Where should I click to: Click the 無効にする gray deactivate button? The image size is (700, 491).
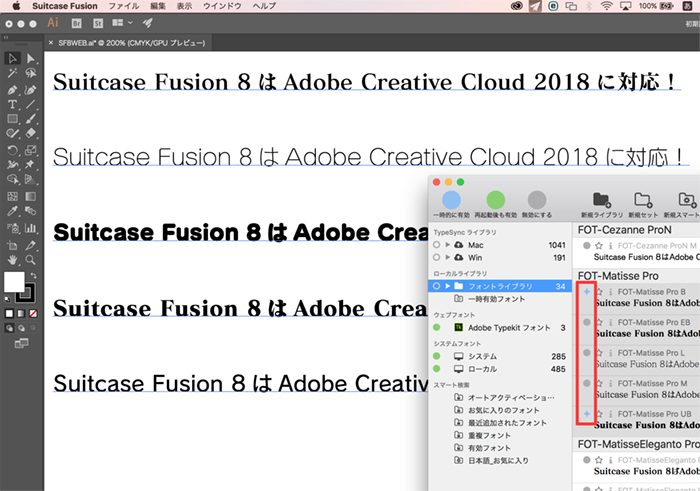click(x=537, y=200)
